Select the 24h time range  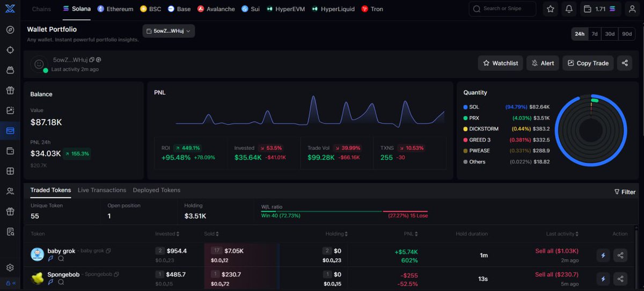coord(580,34)
